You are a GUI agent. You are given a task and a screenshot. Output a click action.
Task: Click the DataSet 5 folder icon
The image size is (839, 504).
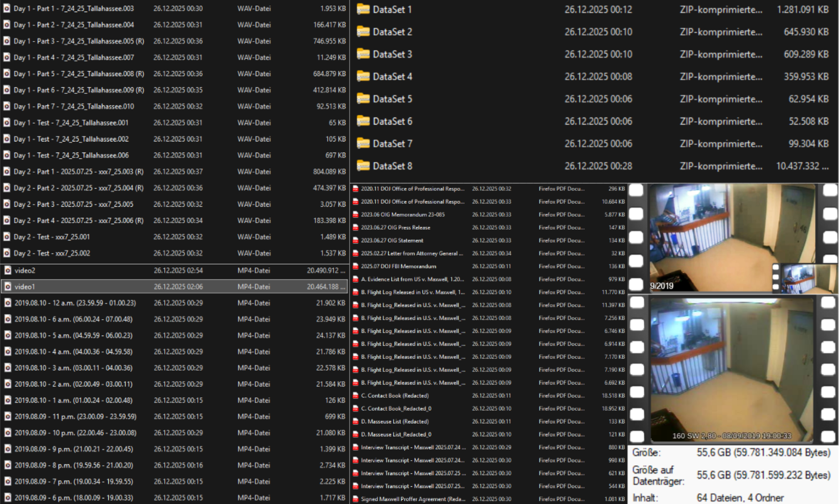[363, 99]
